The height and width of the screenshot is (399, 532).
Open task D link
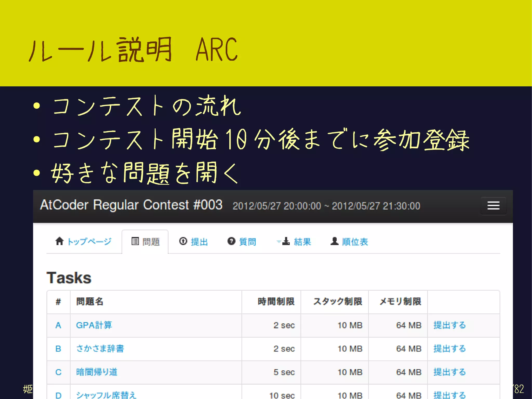58,395
